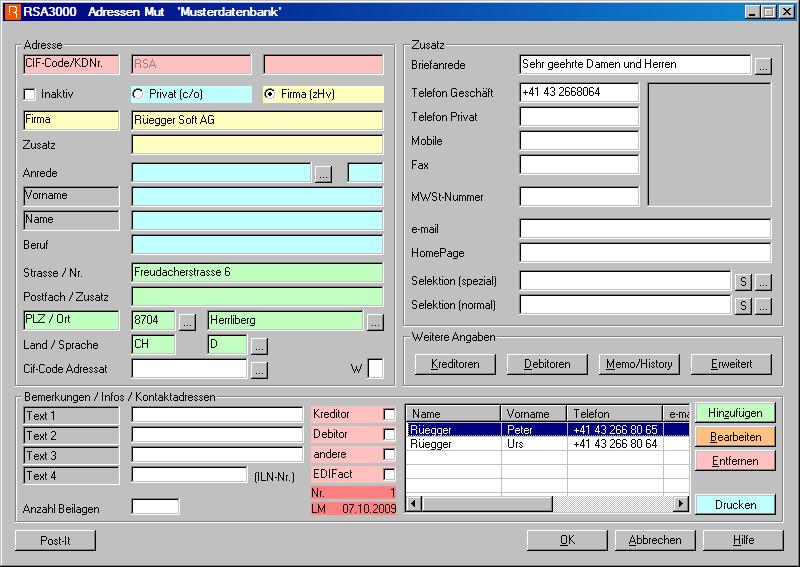Enable the Inaktiv checkbox

30,94
